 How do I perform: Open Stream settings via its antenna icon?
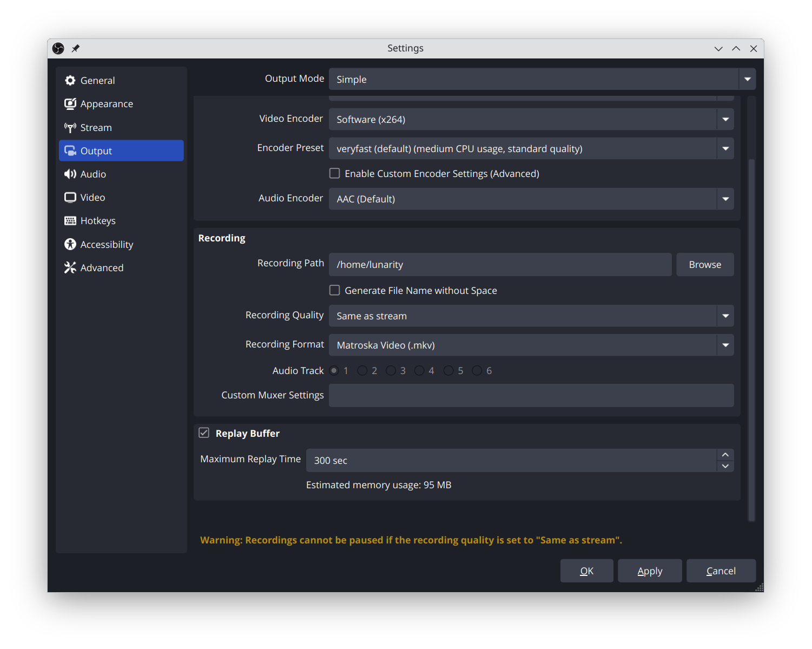70,127
